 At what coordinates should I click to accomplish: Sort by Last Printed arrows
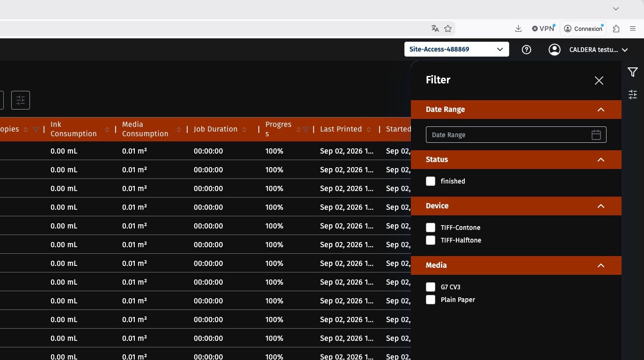click(x=369, y=130)
